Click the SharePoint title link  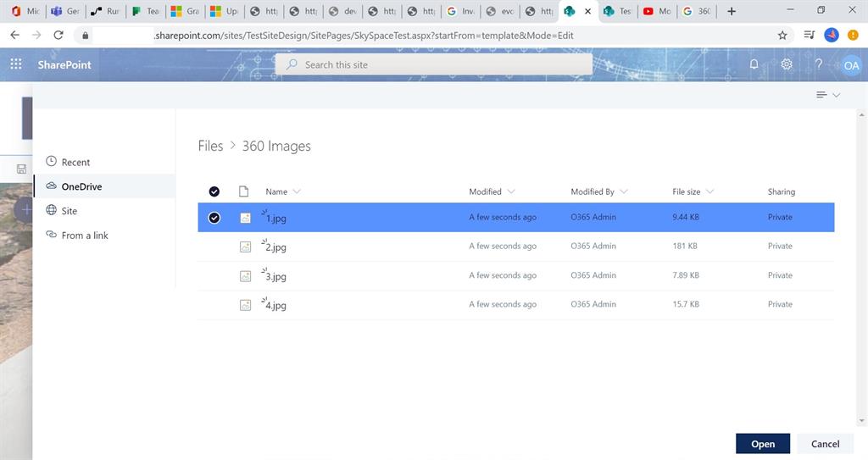pos(64,64)
